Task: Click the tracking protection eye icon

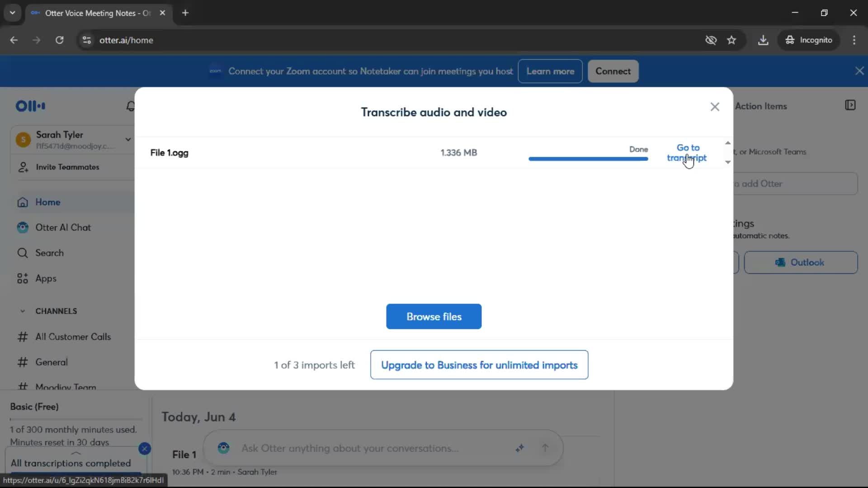Action: click(711, 40)
